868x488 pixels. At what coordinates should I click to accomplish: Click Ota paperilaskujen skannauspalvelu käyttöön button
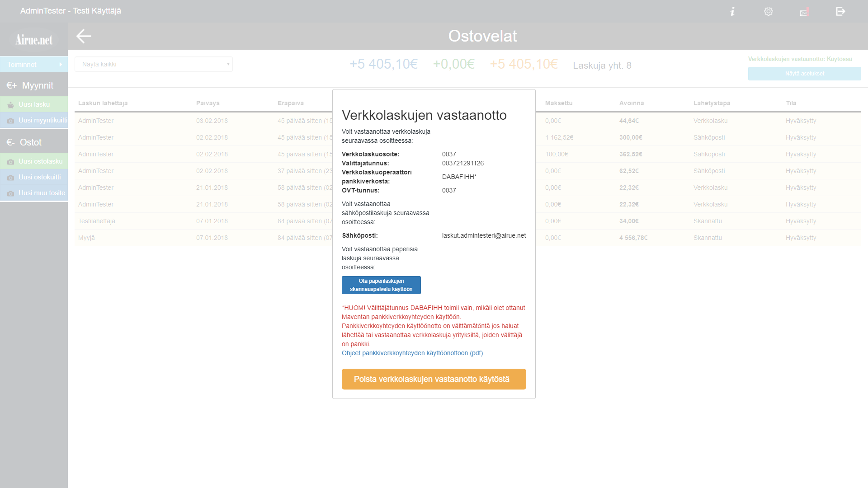[381, 285]
